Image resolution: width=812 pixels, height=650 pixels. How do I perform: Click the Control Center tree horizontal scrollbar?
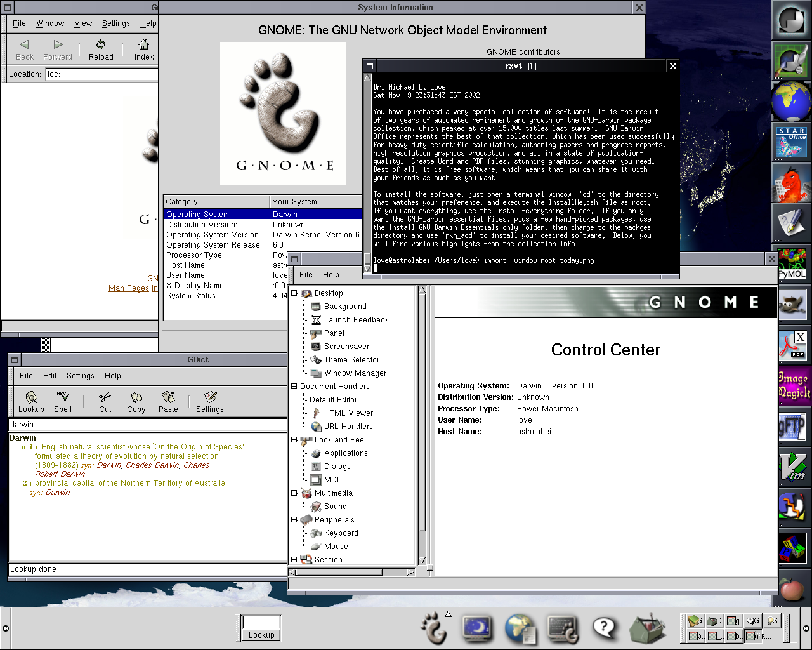(352, 572)
